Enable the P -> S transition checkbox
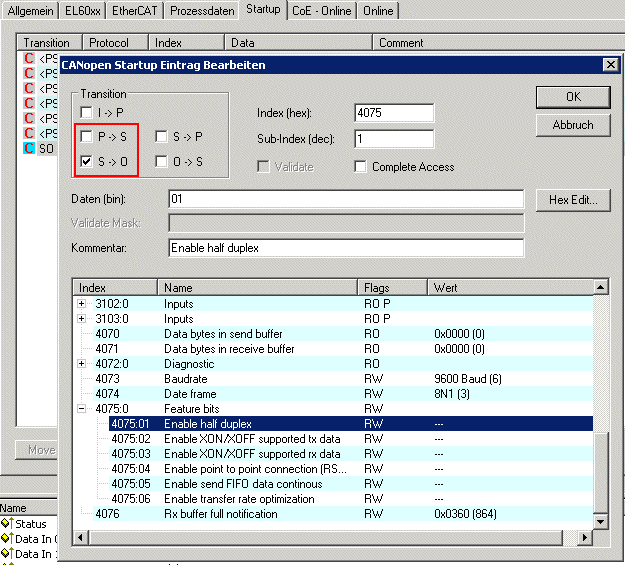The height and width of the screenshot is (565, 625). (x=86, y=137)
